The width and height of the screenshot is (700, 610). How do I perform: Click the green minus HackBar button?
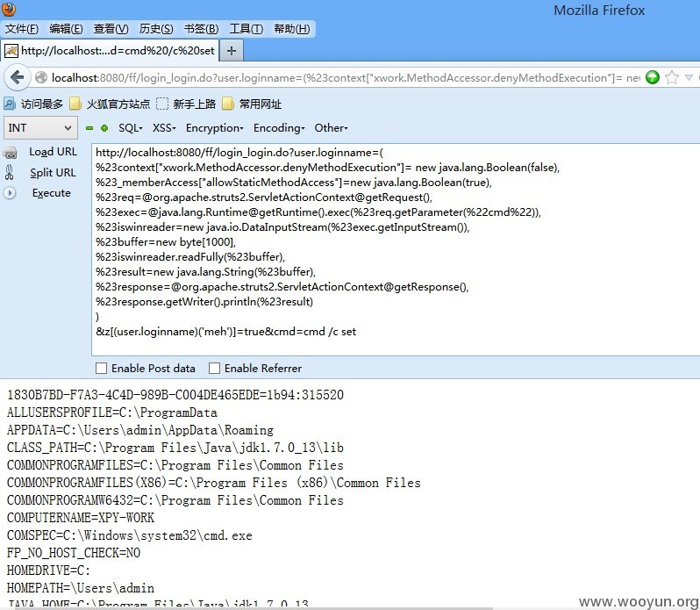[89, 128]
